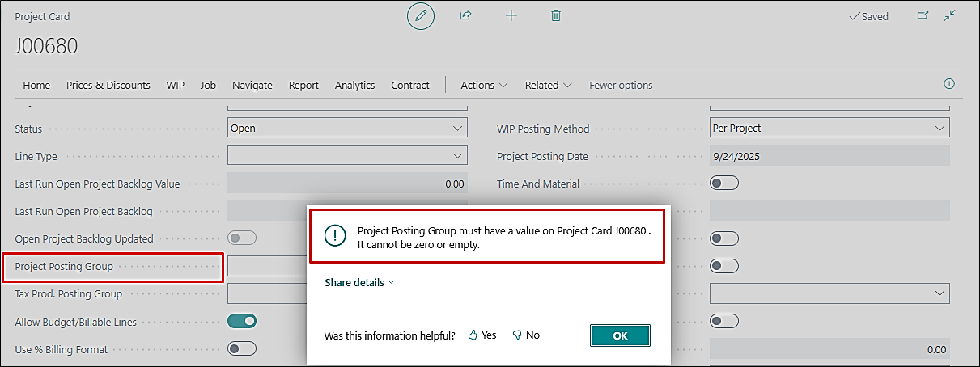
Task: Enable Use % Billing Format toggle
Action: pyautogui.click(x=242, y=349)
